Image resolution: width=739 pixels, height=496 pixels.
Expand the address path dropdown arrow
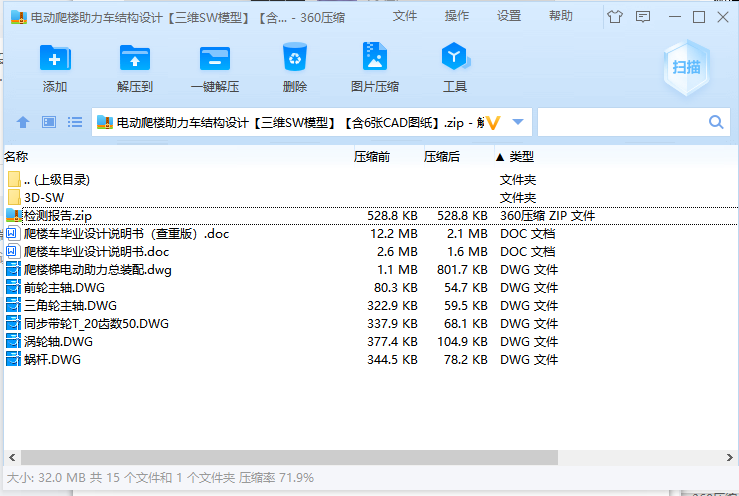click(518, 122)
